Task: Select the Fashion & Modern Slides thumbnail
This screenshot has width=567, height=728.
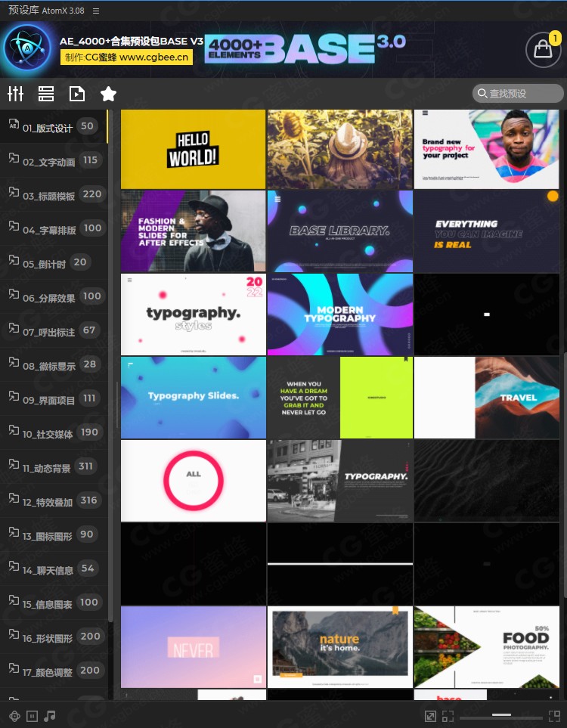Action: pyautogui.click(x=194, y=231)
